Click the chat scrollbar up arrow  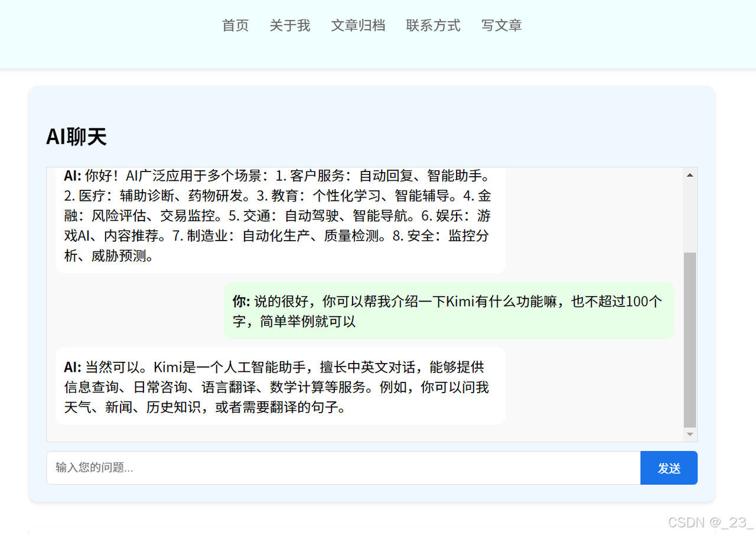click(x=689, y=175)
